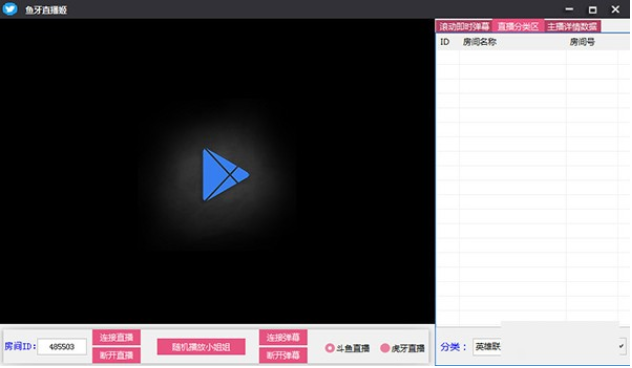Focus the 房间ID input field

(62, 347)
